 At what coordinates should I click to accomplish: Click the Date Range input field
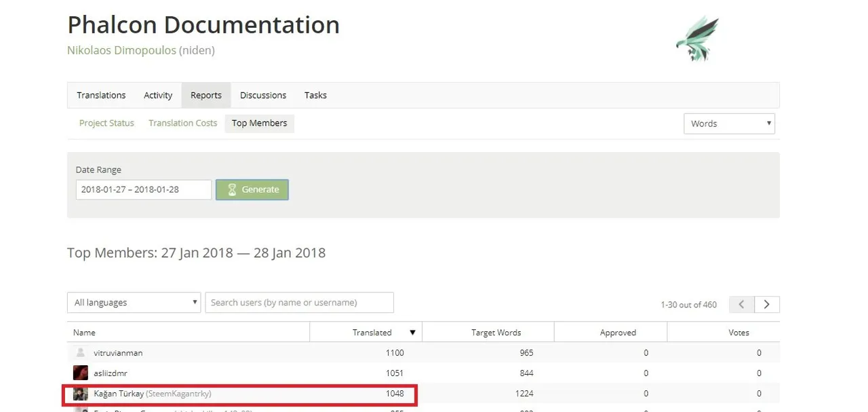pos(144,189)
